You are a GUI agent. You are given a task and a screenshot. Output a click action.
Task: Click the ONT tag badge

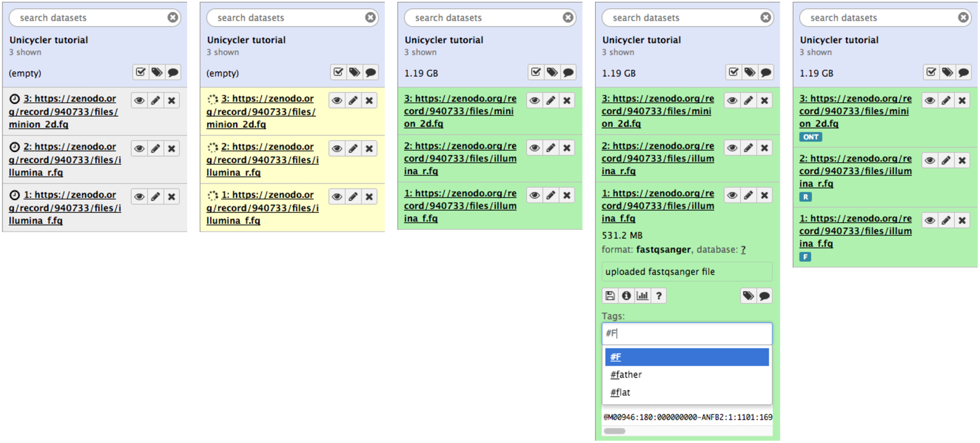coord(811,137)
